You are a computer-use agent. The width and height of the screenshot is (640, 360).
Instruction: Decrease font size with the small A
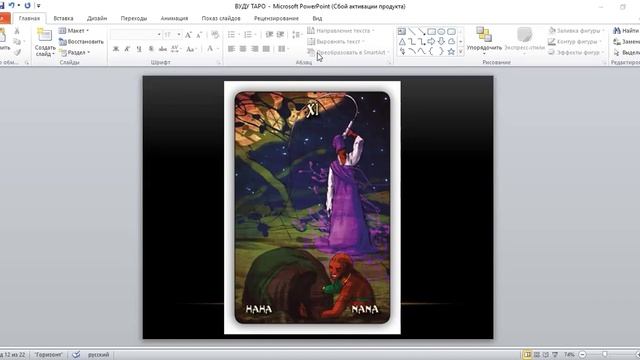pyautogui.click(x=199, y=35)
